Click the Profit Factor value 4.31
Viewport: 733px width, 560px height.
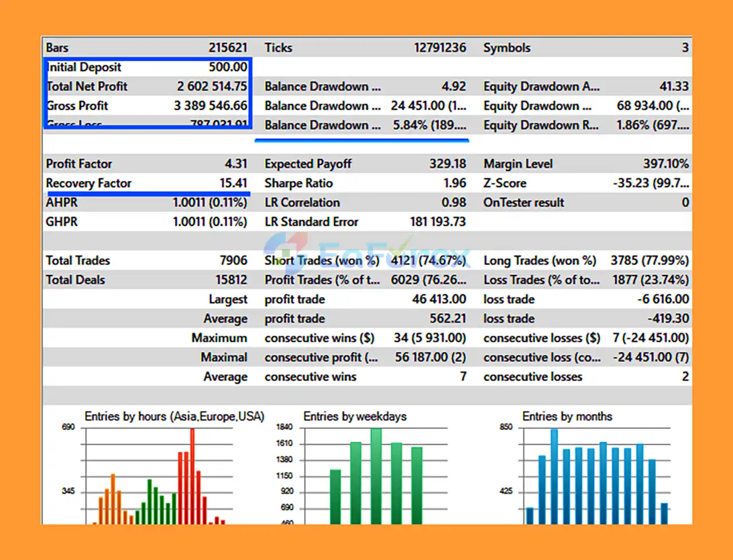(x=235, y=164)
